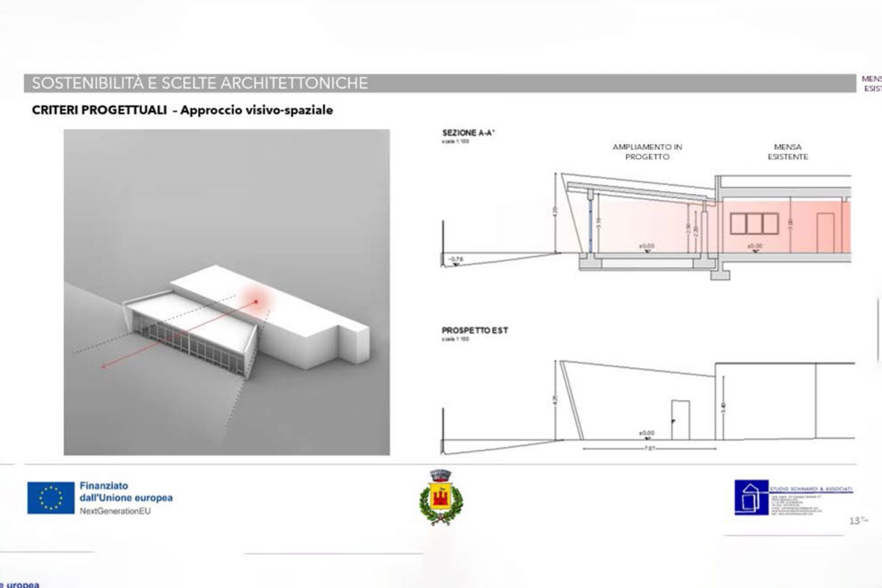Click the 'NextGenerationEU' caption
The height and width of the screenshot is (588, 882).
pyautogui.click(x=115, y=511)
